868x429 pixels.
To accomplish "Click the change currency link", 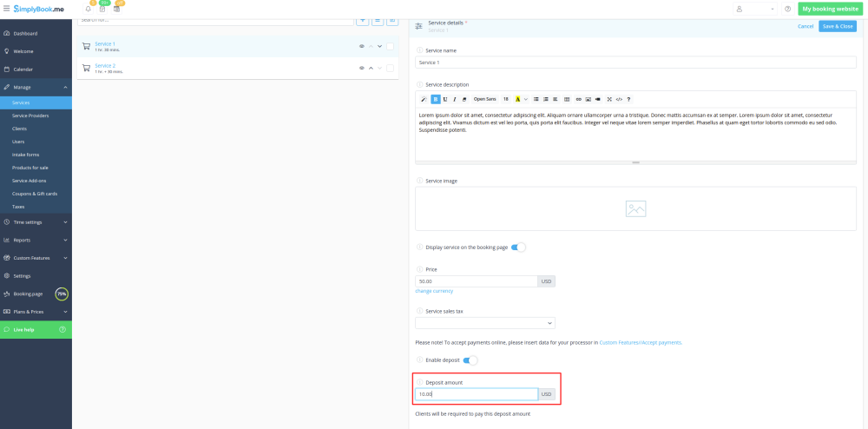I will coord(434,291).
